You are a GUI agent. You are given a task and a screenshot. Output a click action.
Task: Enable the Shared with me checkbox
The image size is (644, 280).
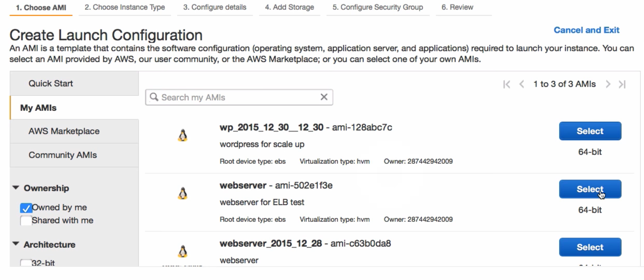(x=26, y=220)
